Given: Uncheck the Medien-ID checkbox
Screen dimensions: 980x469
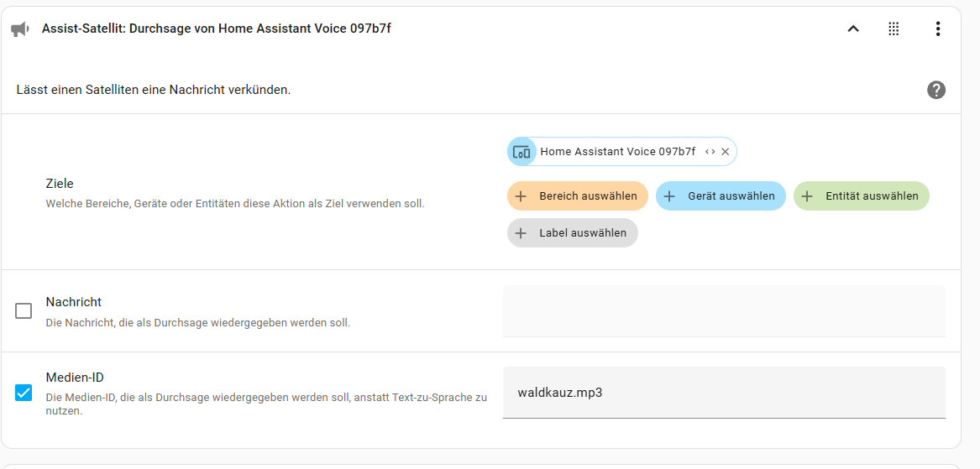Looking at the screenshot, I should pos(24,393).
